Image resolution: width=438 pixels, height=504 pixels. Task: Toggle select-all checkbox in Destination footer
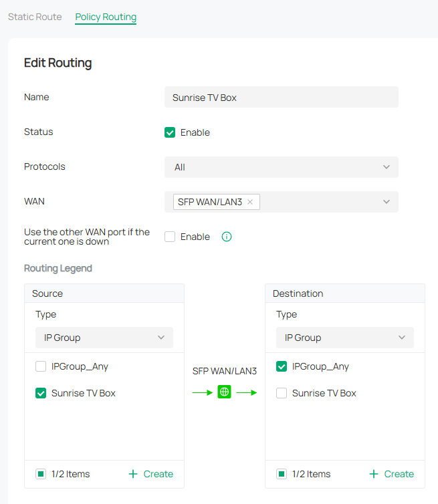282,474
